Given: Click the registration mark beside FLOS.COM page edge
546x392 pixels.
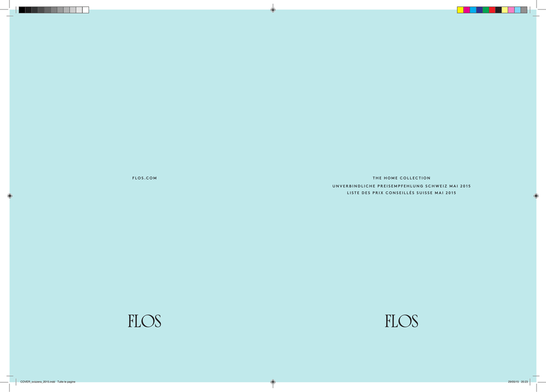Looking at the screenshot, I should click(x=10, y=196).
